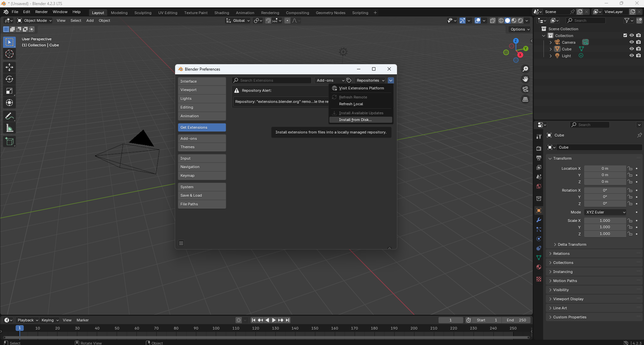The height and width of the screenshot is (345, 644).
Task: Open Save & Load section
Action: [x=202, y=195]
